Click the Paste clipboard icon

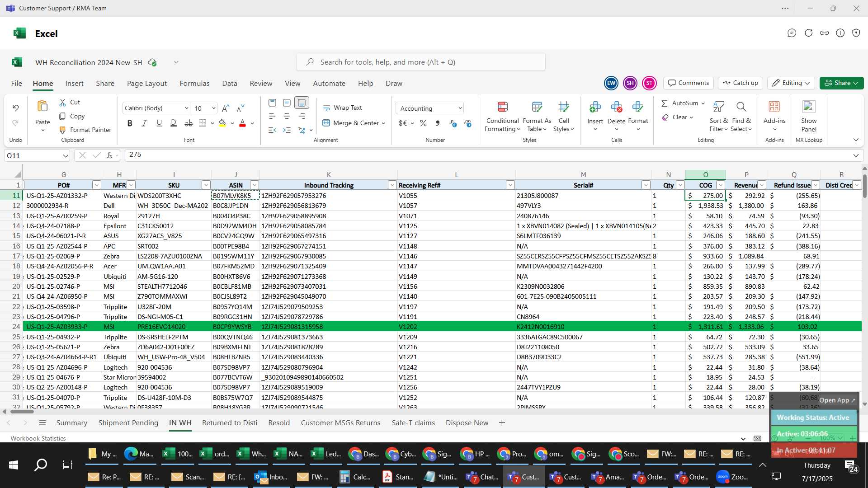pyautogui.click(x=42, y=107)
